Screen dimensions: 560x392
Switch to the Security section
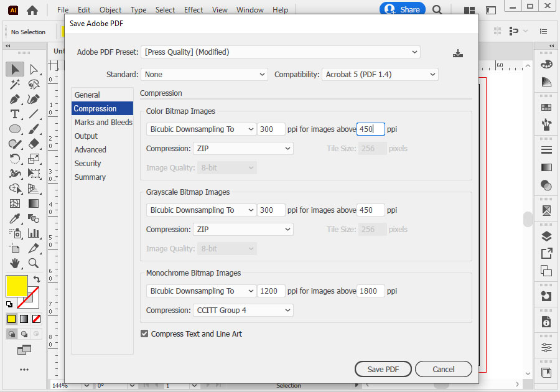102,164
